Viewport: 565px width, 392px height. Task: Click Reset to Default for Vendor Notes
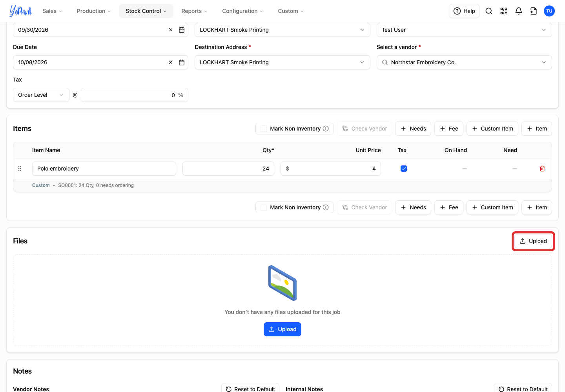click(x=250, y=389)
